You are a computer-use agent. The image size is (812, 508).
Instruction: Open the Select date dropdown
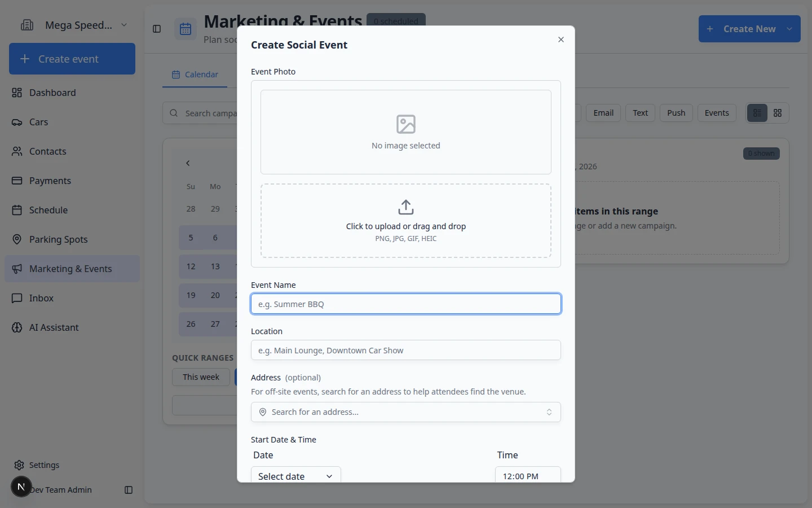pos(295,476)
